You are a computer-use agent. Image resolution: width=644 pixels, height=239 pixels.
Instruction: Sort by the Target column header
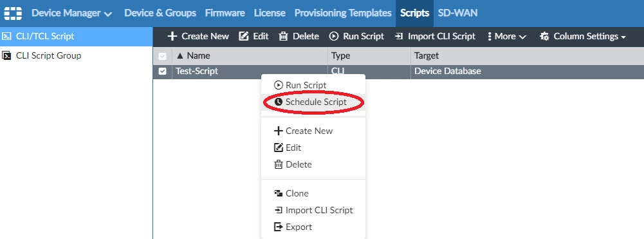(527, 55)
